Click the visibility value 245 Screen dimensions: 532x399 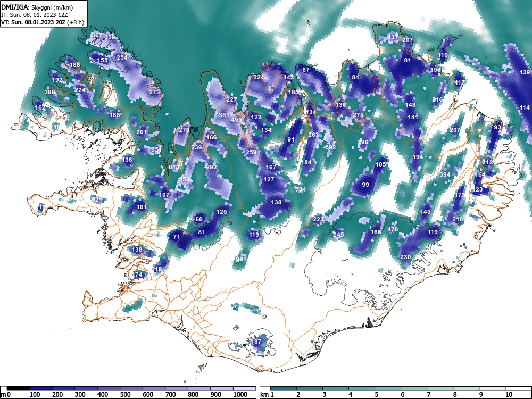coord(338,235)
